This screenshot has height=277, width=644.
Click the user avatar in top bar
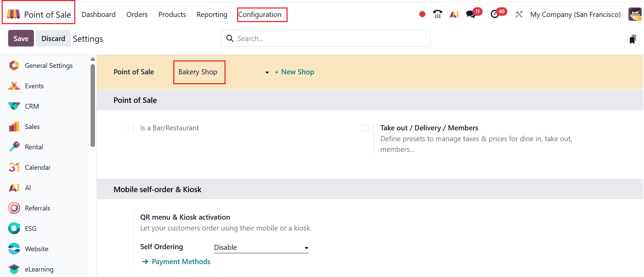pyautogui.click(x=635, y=14)
